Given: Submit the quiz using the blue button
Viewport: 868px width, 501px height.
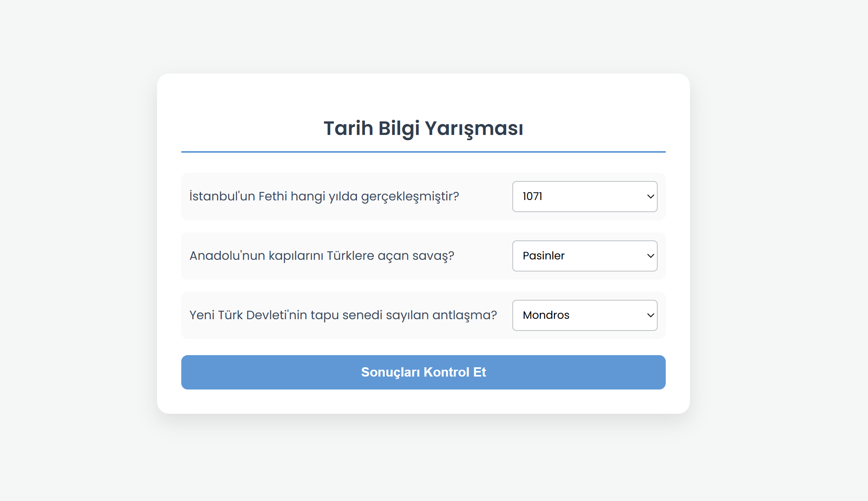Looking at the screenshot, I should tap(423, 372).
